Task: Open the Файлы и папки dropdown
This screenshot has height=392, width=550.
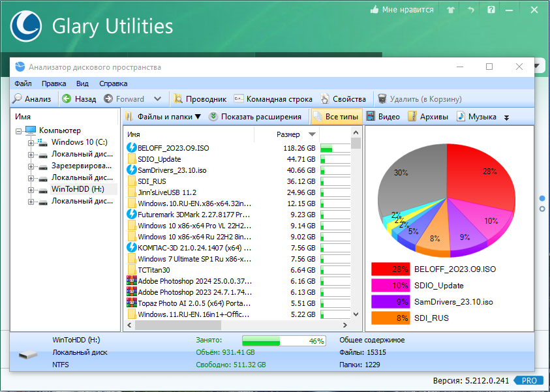Action: coord(163,116)
